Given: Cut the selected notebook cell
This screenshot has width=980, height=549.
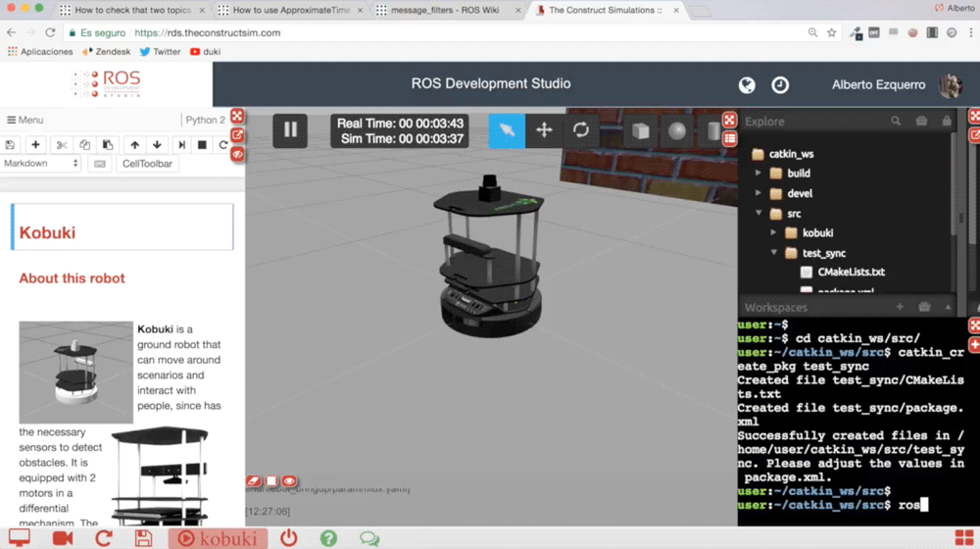Looking at the screenshot, I should point(62,145).
